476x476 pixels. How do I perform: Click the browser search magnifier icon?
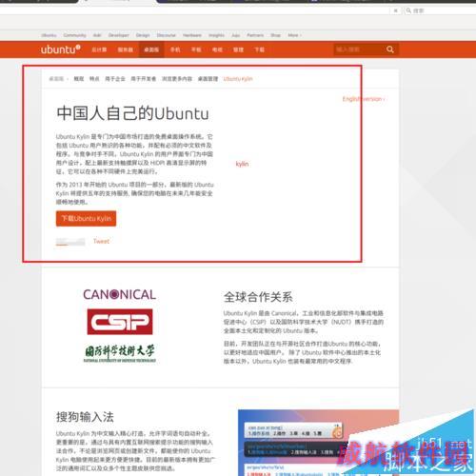click(x=408, y=10)
